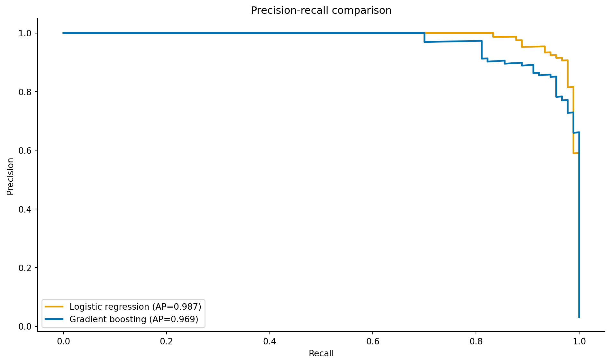The width and height of the screenshot is (611, 364).
Task: Click the 0.6 tick on Recall axis
Action: 373,341
